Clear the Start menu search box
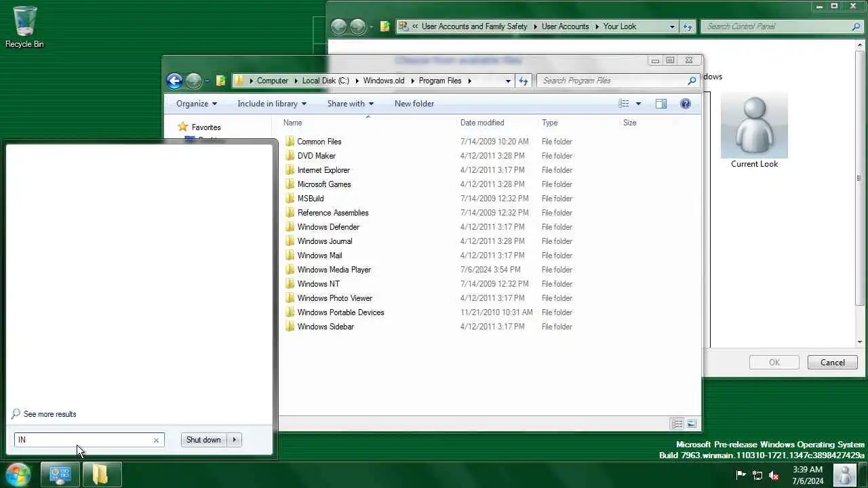868x488 pixels. tap(156, 440)
